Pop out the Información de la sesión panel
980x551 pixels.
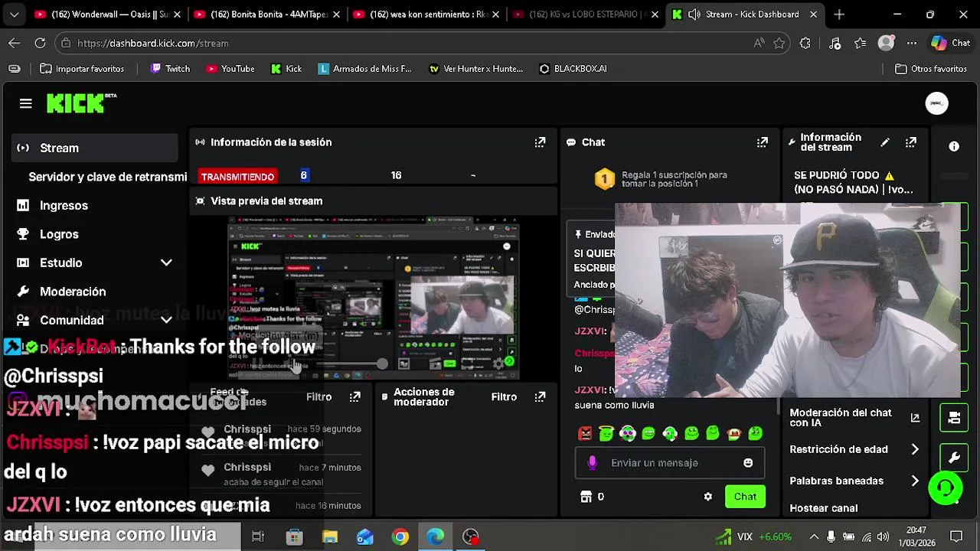[540, 142]
